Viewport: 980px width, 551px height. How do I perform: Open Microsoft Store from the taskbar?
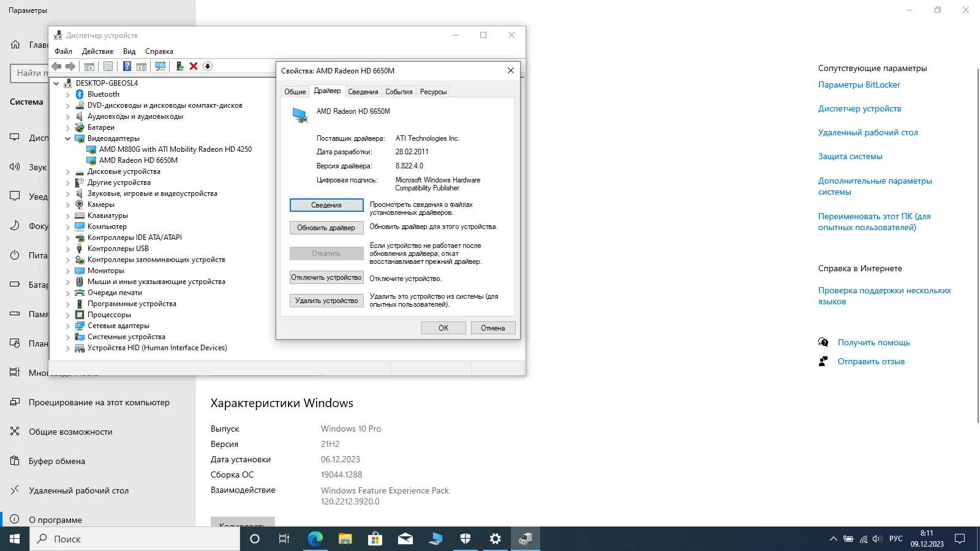(x=375, y=539)
